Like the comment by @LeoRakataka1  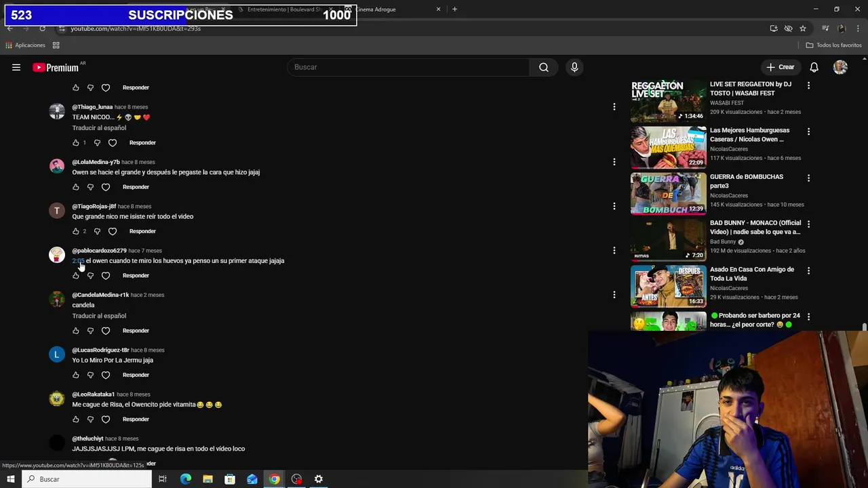tap(75, 420)
